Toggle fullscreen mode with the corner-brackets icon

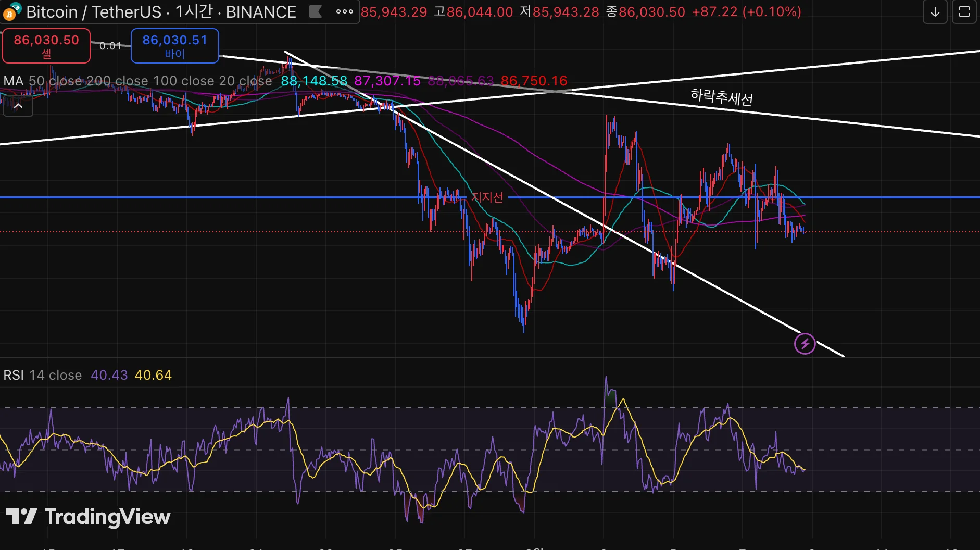[964, 12]
